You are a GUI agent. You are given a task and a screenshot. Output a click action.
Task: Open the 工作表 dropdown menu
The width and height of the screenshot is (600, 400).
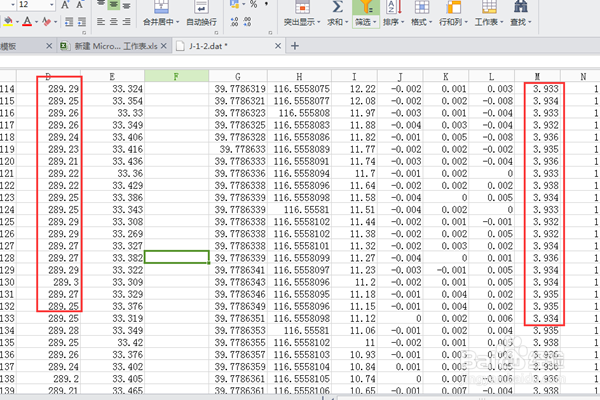[x=489, y=22]
